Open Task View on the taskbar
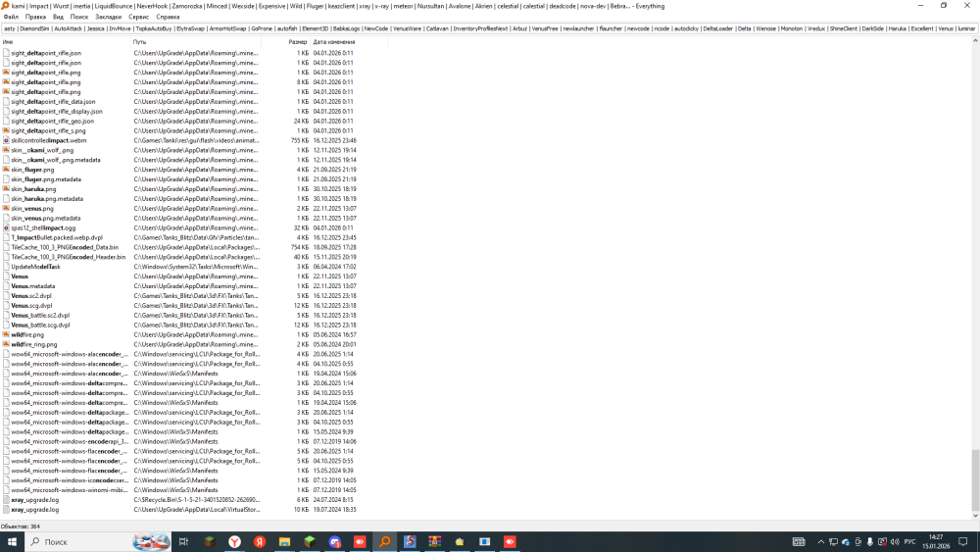Image resolution: width=980 pixels, height=552 pixels. pyautogui.click(x=183, y=541)
